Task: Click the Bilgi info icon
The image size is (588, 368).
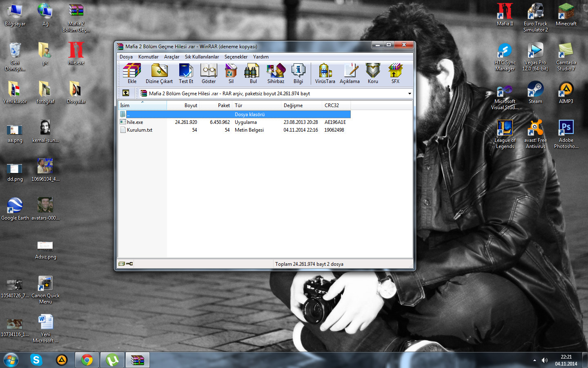Action: pyautogui.click(x=298, y=74)
